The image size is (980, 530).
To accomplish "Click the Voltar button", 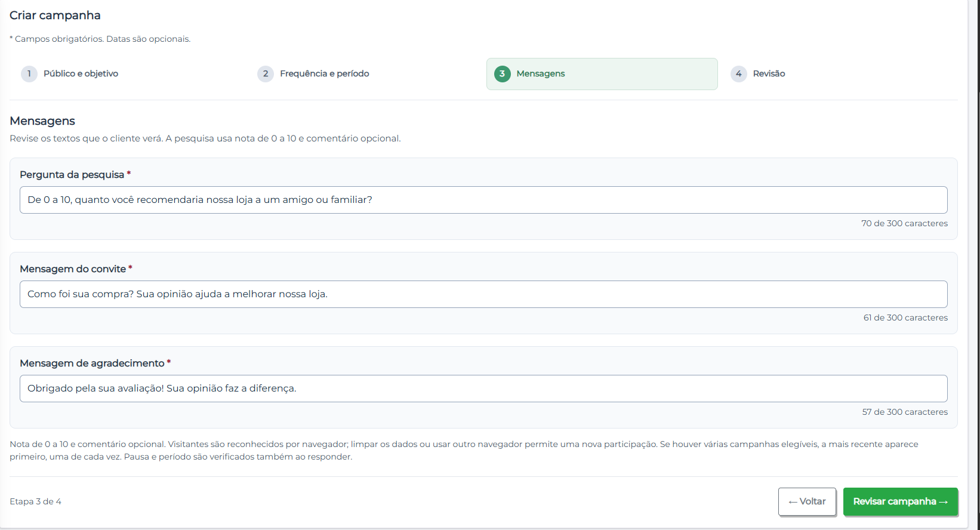I will click(x=807, y=502).
